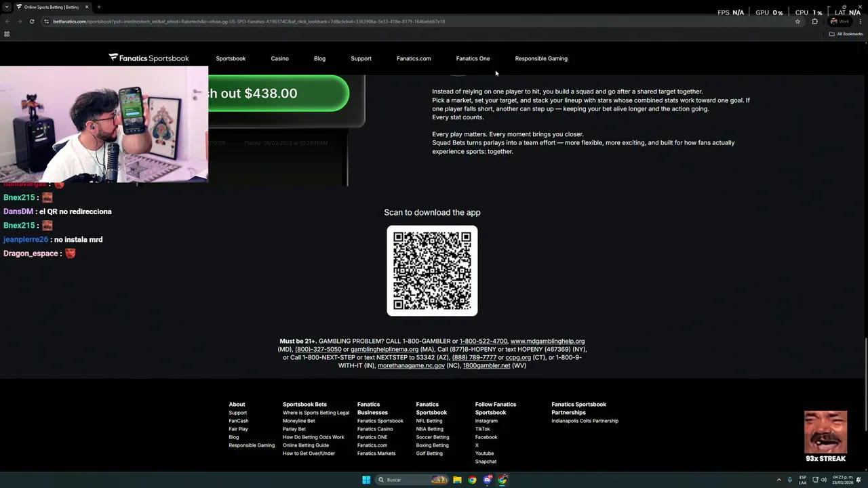This screenshot has width=868, height=488.
Task: Open the Instagram footer link
Action: click(x=486, y=421)
